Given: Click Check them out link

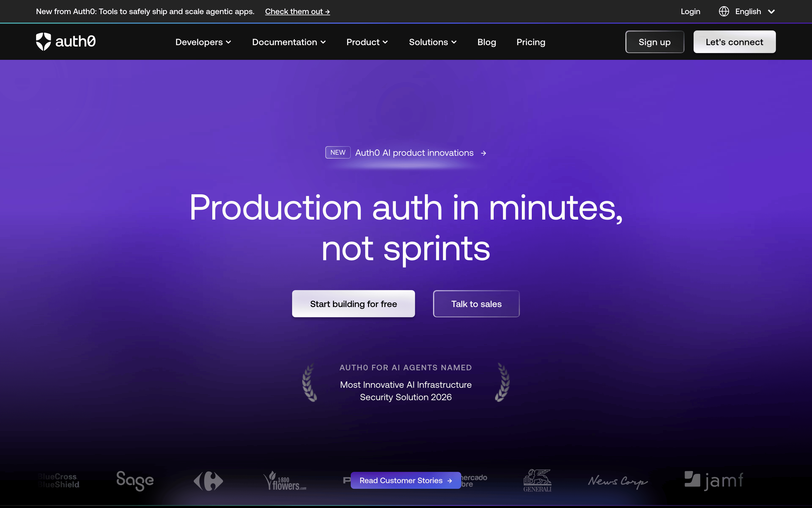Looking at the screenshot, I should point(297,11).
